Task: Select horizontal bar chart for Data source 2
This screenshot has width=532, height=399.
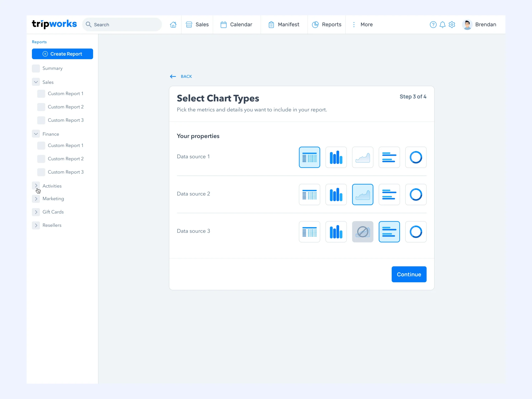Action: click(389, 195)
